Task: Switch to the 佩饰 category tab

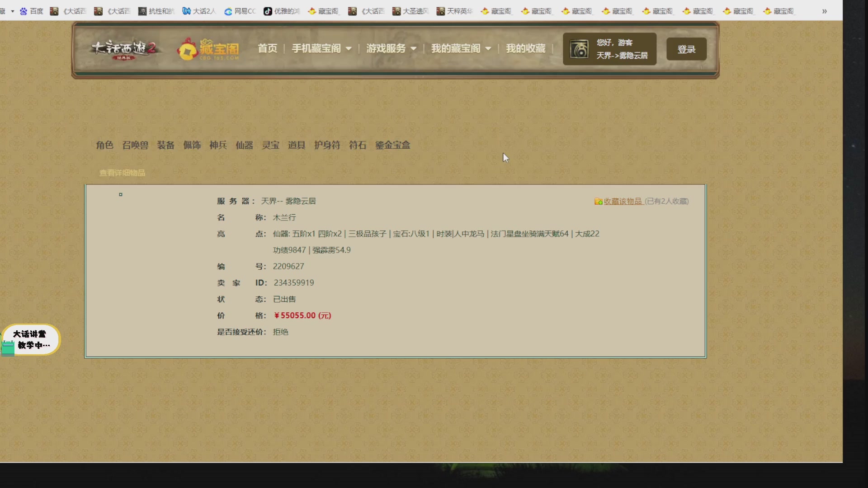Action: [192, 145]
